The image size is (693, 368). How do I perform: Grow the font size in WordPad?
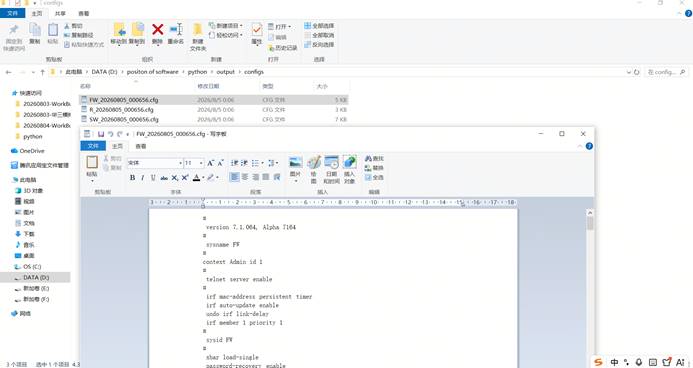coord(210,163)
